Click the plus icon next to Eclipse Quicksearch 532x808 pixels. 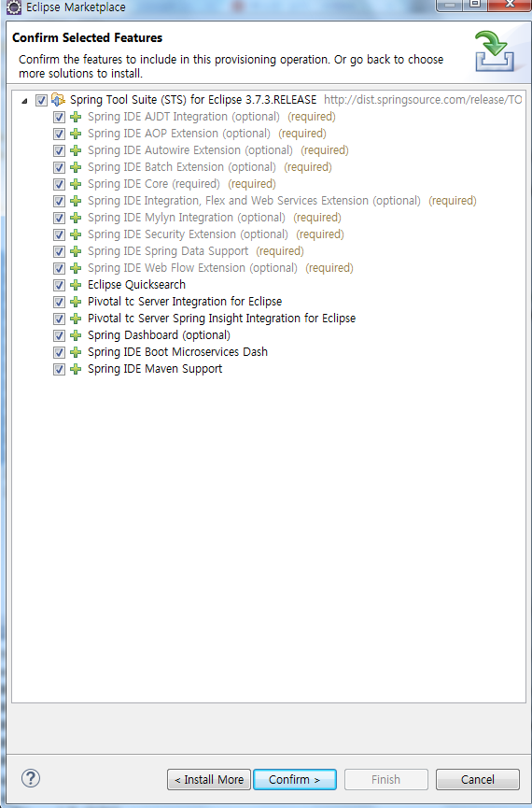click(76, 285)
